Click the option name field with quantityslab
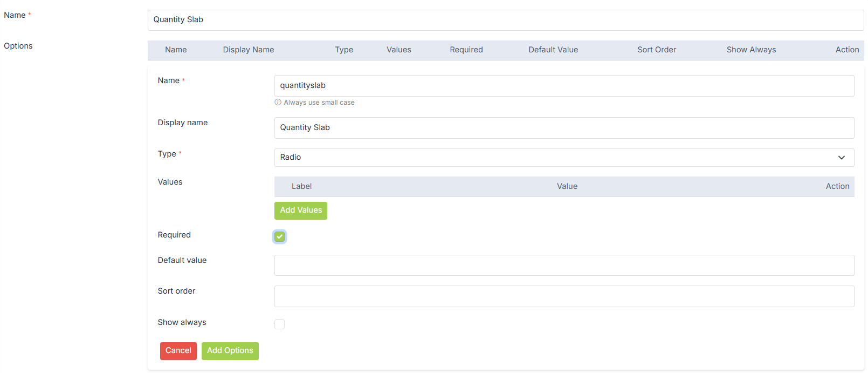This screenshot has width=868, height=373. 563,86
